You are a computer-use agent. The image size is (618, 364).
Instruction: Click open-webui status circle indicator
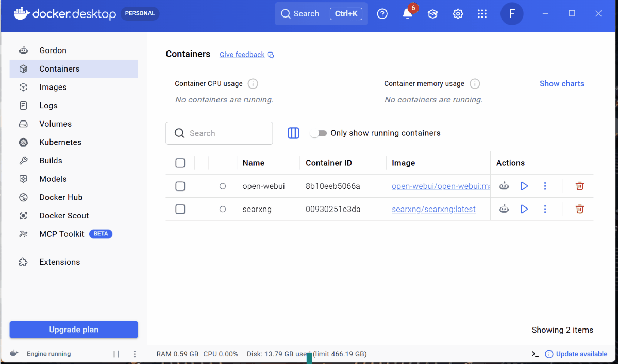(223, 186)
